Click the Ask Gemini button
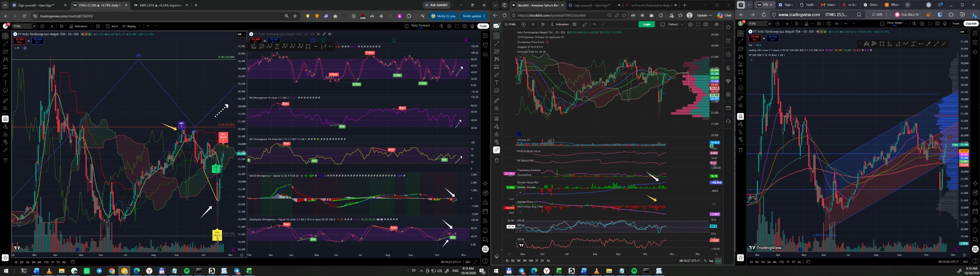Image resolution: width=980 pixels, height=276 pixels. tap(436, 5)
